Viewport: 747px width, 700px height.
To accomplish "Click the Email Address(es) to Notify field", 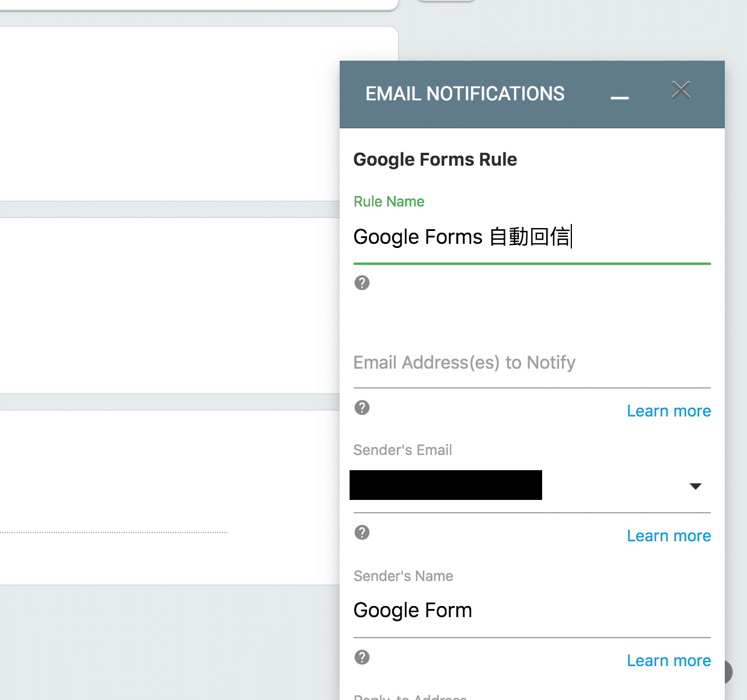I will tap(532, 363).
